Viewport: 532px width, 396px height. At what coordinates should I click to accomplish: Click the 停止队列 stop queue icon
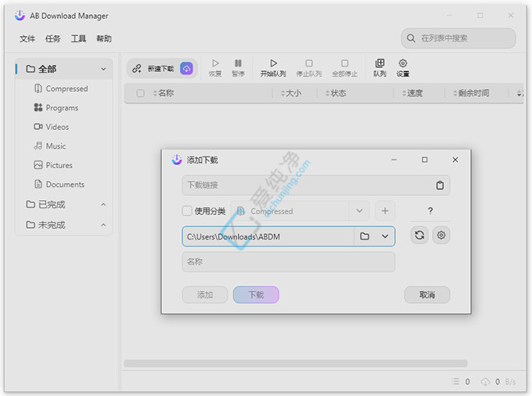tap(309, 68)
